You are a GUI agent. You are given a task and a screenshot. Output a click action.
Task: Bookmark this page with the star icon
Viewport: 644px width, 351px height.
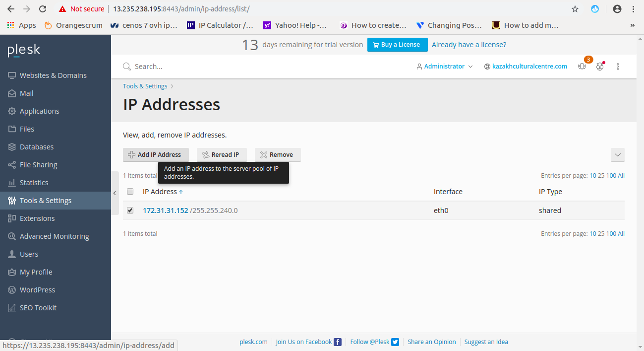point(575,9)
